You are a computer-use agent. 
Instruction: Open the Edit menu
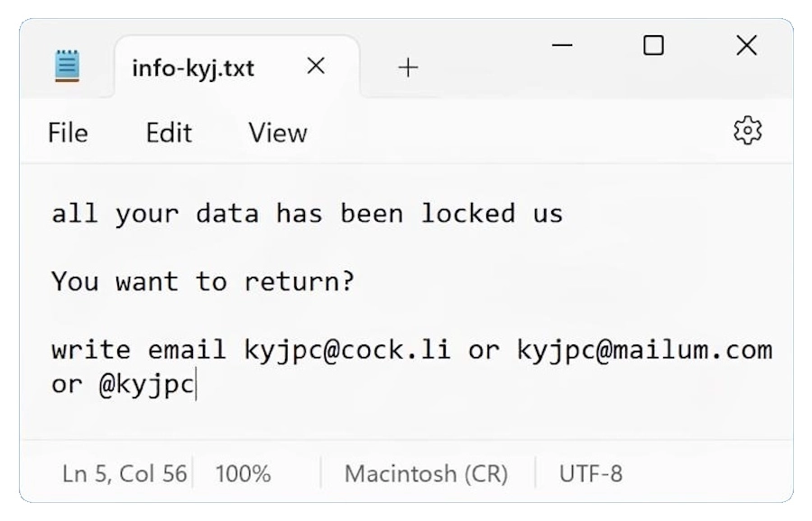click(169, 133)
